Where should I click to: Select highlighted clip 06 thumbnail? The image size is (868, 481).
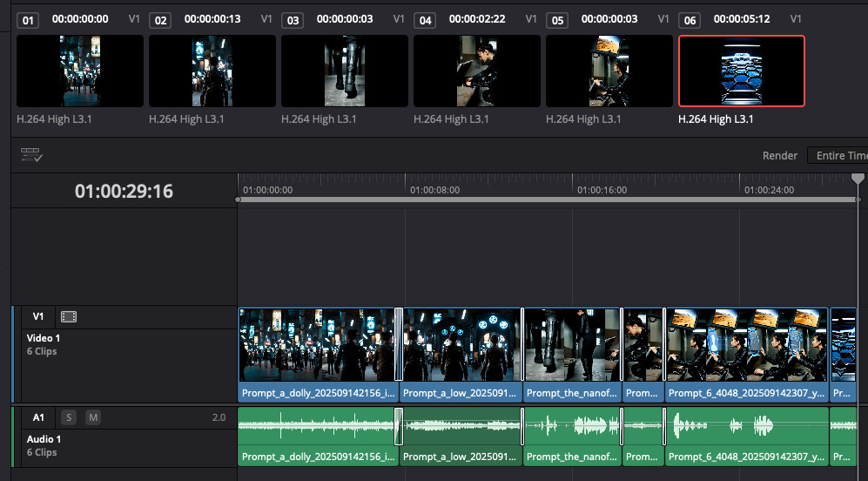click(741, 71)
